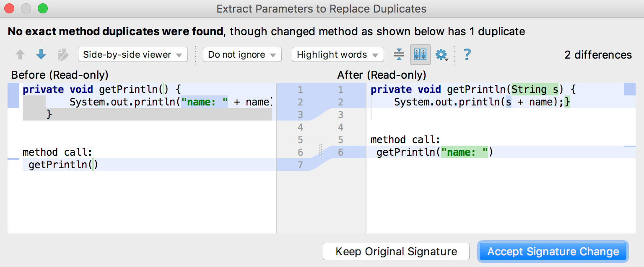This screenshot has width=644, height=267.
Task: Click the Before pane getPrintln() method call line
Action: (x=63, y=165)
